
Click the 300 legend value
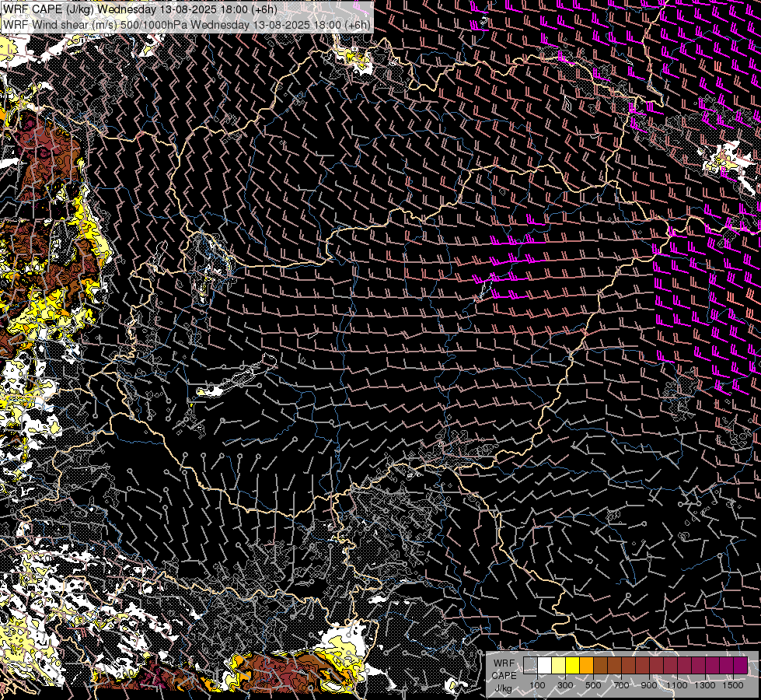[565, 685]
